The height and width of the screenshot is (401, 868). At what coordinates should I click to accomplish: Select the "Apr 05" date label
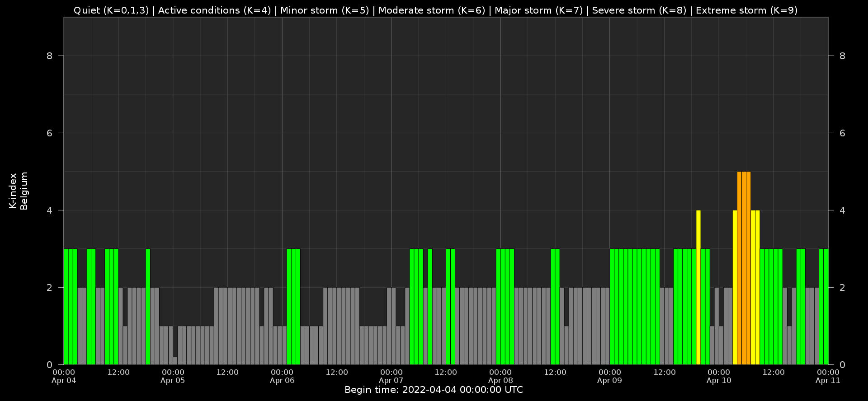pos(173,380)
